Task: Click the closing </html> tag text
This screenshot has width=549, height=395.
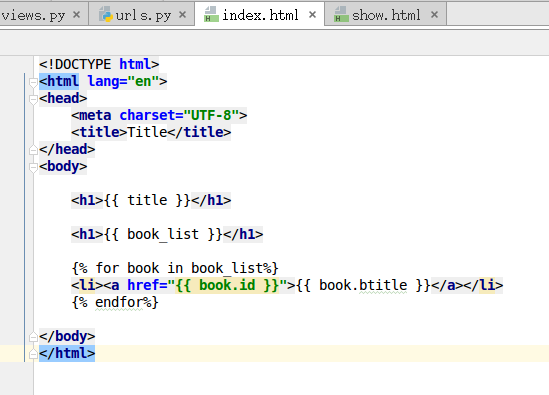Action: 67,353
